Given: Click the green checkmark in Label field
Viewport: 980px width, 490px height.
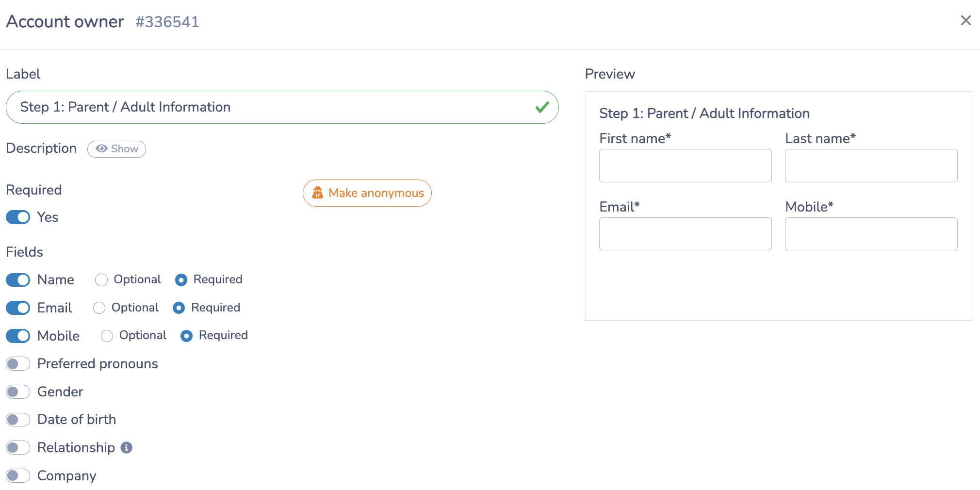Looking at the screenshot, I should [542, 107].
